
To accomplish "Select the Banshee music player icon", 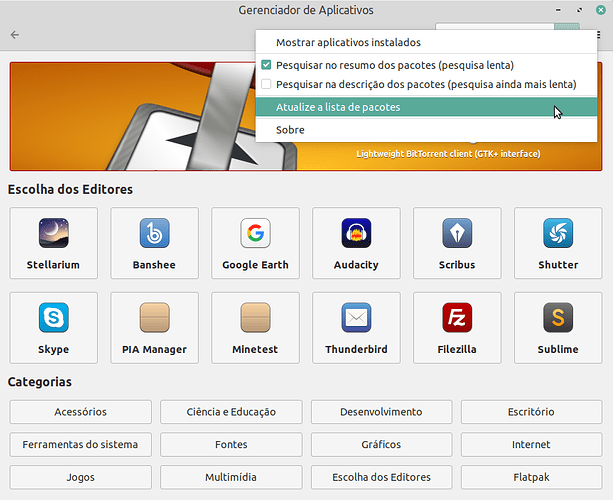I will (154, 233).
